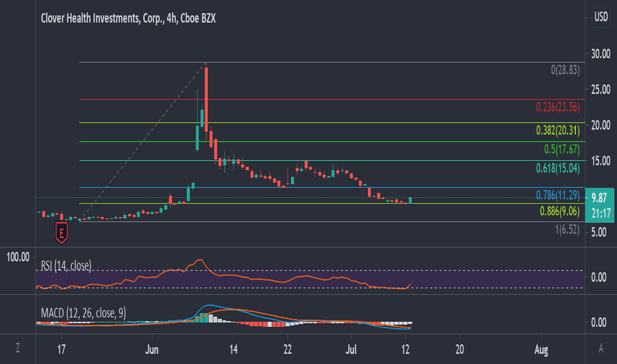Click the Jul date on time axis

pos(351,349)
